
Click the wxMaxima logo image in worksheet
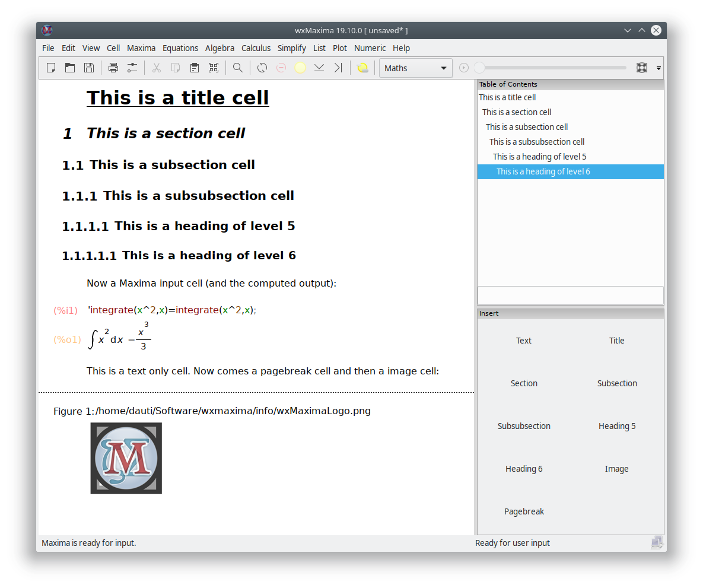coord(126,458)
